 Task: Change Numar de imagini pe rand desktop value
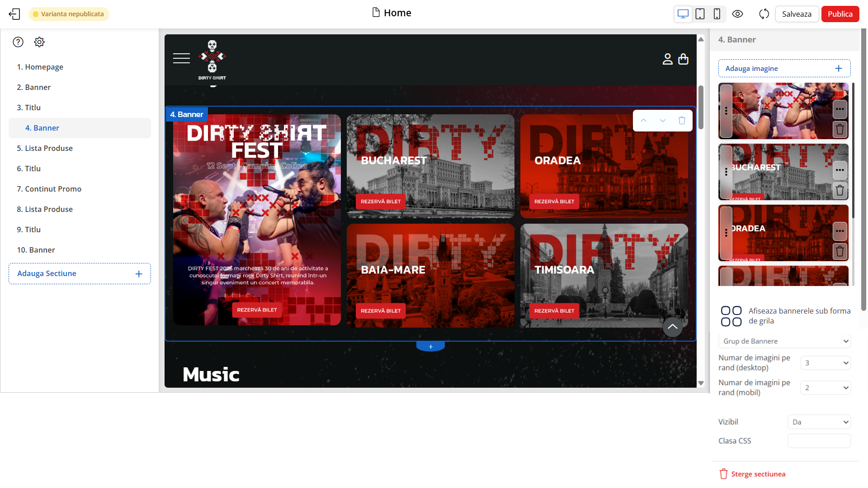tap(826, 362)
